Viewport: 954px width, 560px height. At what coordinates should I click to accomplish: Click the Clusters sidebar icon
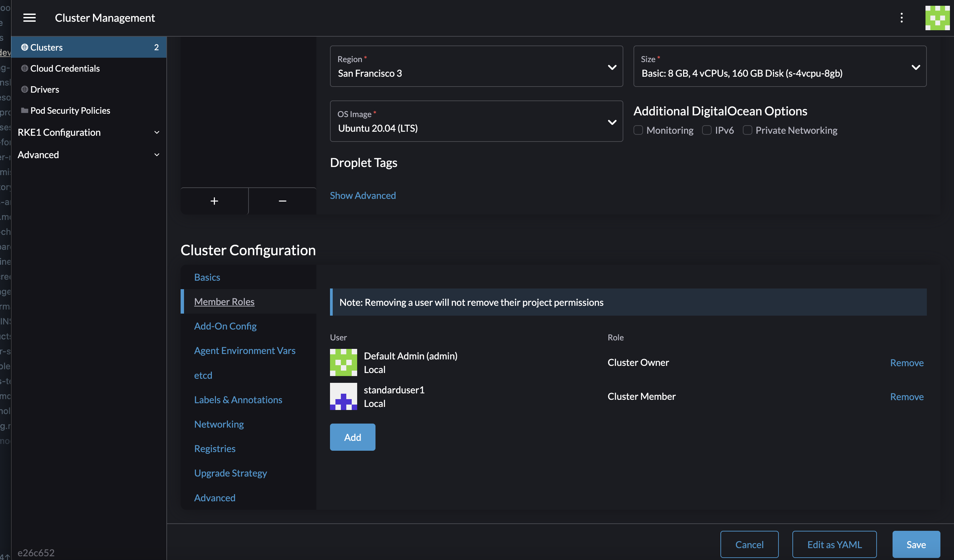click(25, 47)
